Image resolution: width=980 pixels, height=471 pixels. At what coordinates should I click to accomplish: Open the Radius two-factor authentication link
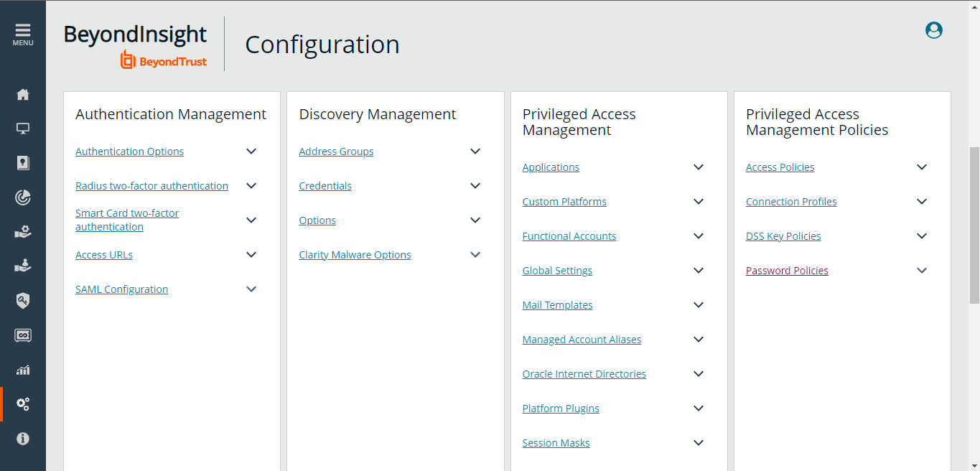pos(151,186)
